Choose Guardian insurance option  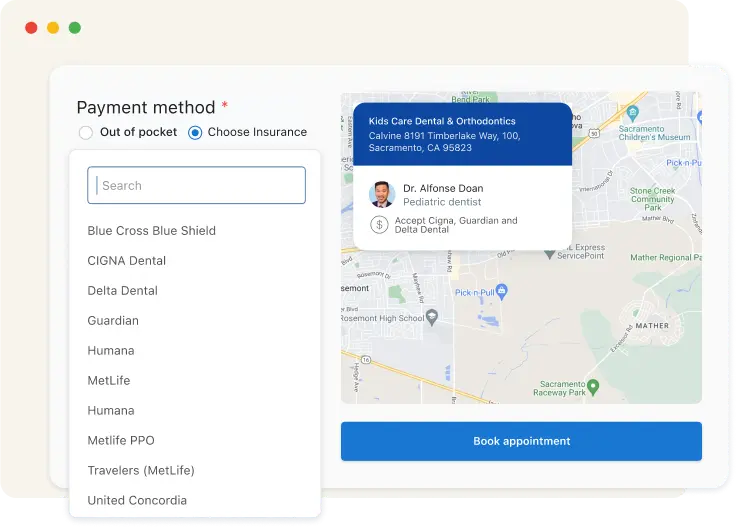113,321
